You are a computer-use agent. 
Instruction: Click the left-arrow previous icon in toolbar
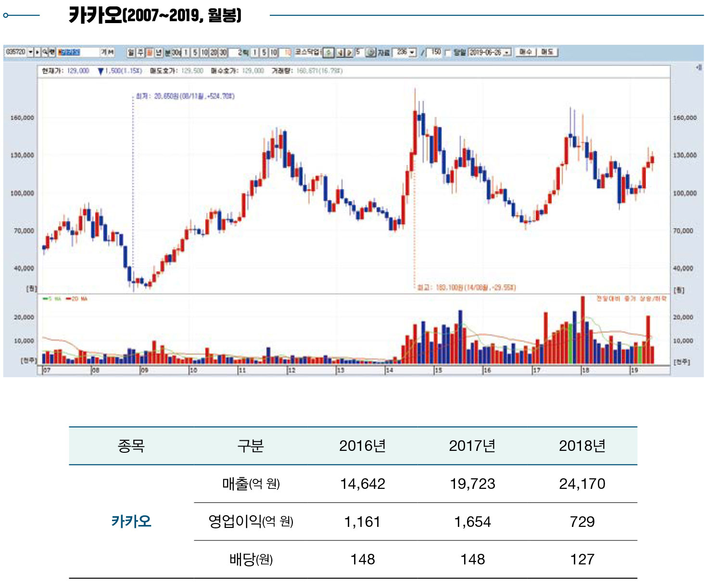340,52
